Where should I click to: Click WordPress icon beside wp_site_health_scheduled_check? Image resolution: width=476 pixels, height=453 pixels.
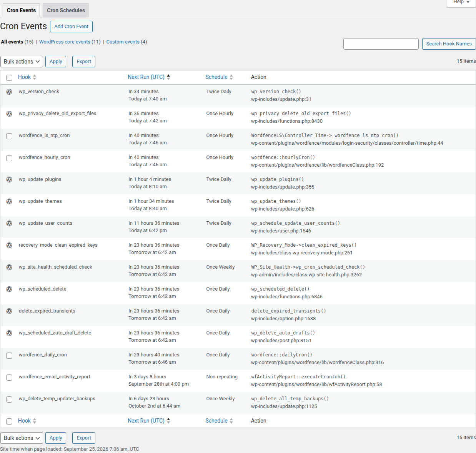[9, 267]
